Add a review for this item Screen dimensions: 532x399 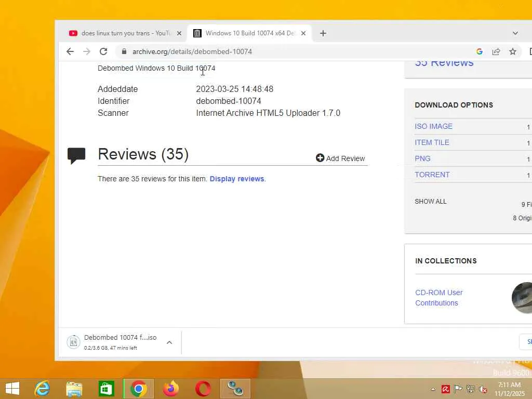(340, 158)
